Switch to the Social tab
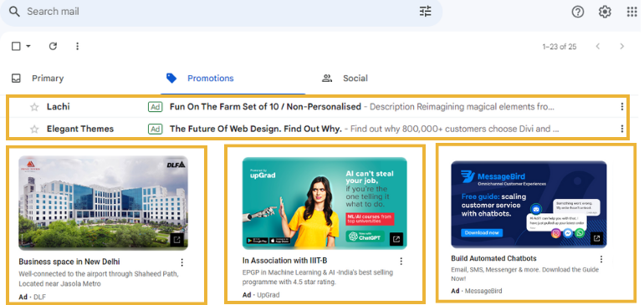This screenshot has height=305, width=644. [x=345, y=78]
